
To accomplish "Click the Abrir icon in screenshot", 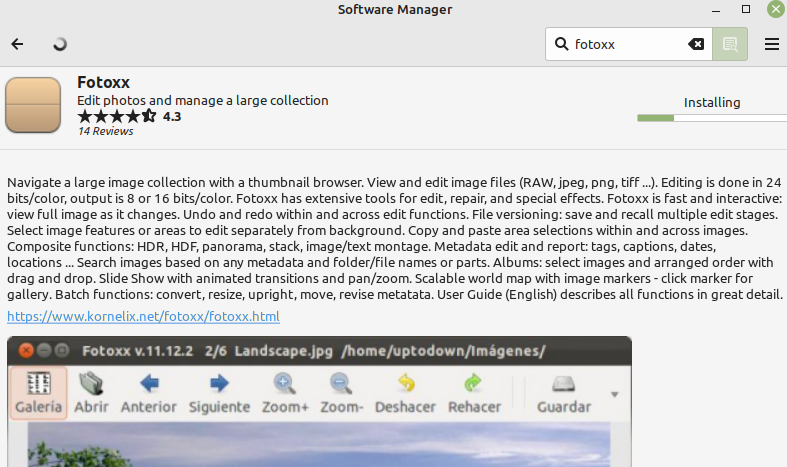I will tap(91, 384).
